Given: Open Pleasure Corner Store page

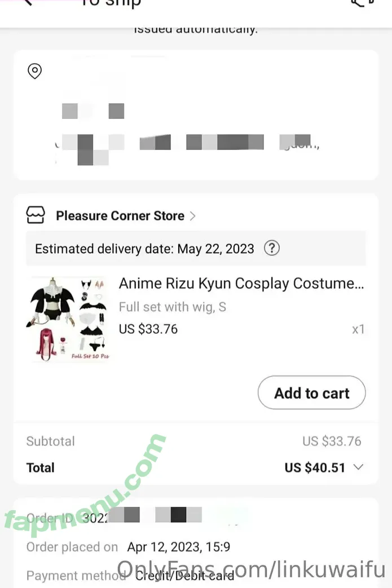Looking at the screenshot, I should pyautogui.click(x=120, y=216).
